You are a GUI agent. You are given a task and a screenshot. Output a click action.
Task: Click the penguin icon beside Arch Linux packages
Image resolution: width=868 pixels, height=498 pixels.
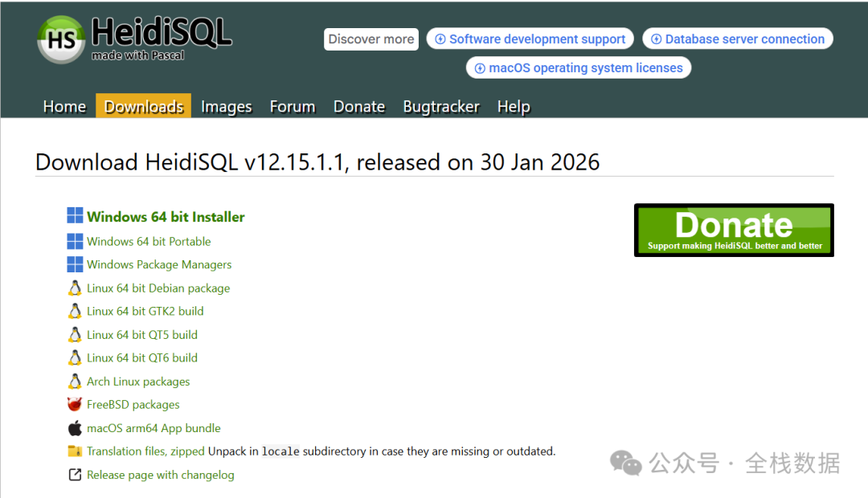(75, 382)
